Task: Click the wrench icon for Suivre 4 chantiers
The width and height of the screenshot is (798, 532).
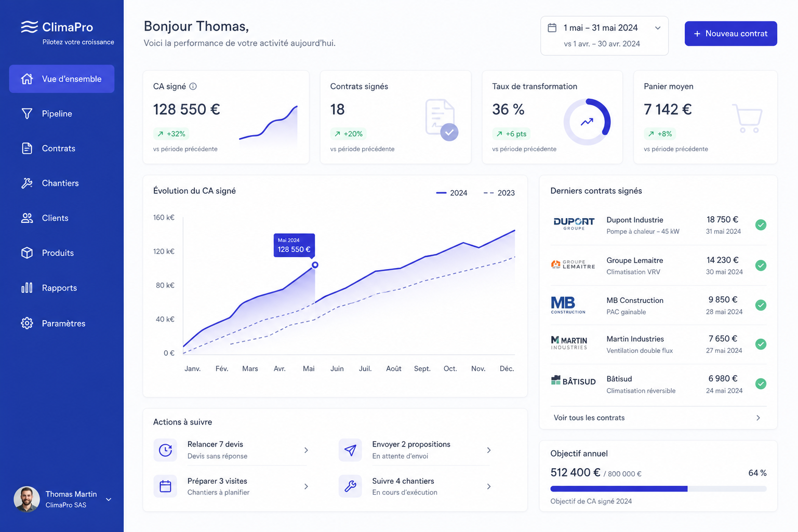Action: 350,486
